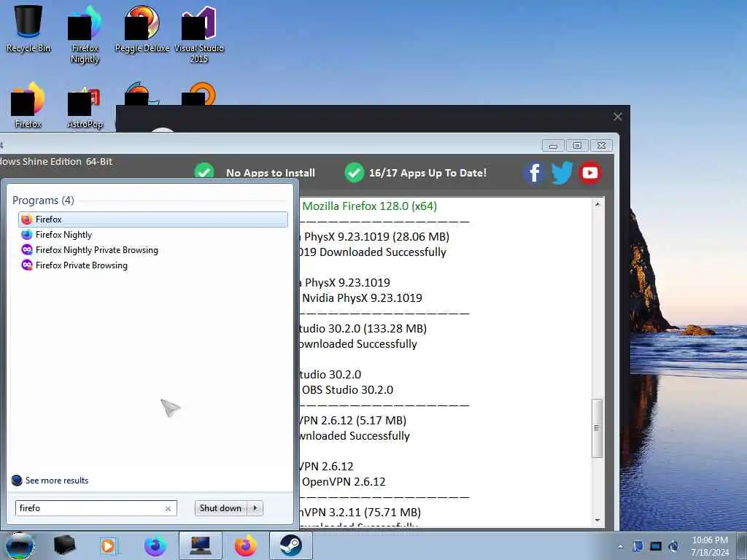Close the dark background window
Image resolution: width=747 pixels, height=560 pixels.
coord(618,117)
